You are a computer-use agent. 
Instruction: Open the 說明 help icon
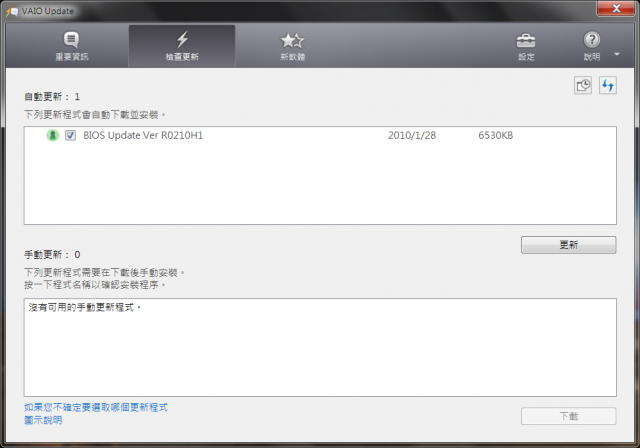tap(592, 46)
